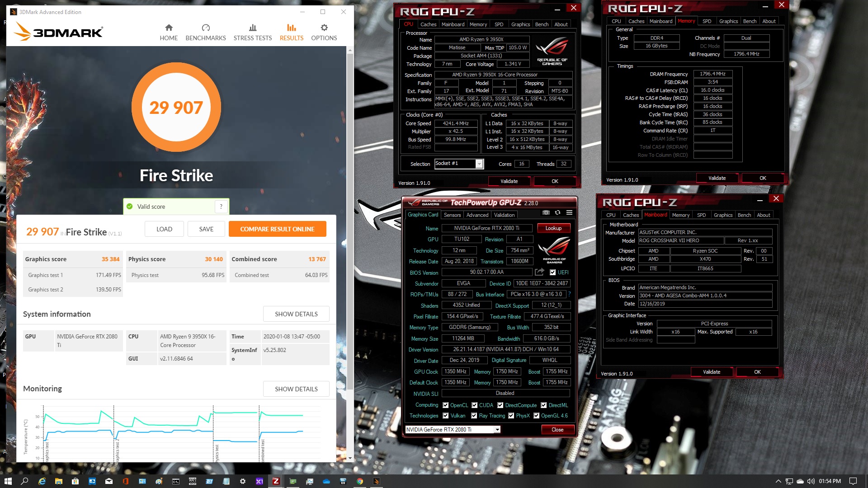Click the SAVE button
This screenshot has height=488, width=868.
click(x=206, y=229)
